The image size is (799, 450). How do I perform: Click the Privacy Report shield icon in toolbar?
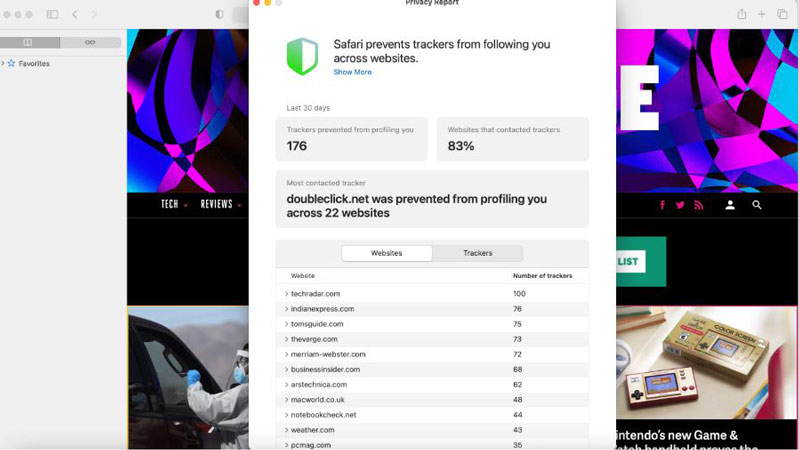(x=220, y=15)
